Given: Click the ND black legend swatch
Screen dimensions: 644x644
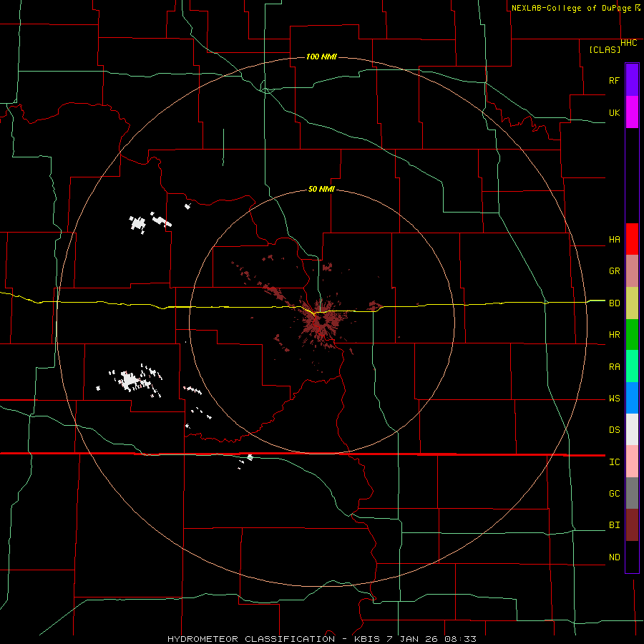Looking at the screenshot, I should pos(632,557).
